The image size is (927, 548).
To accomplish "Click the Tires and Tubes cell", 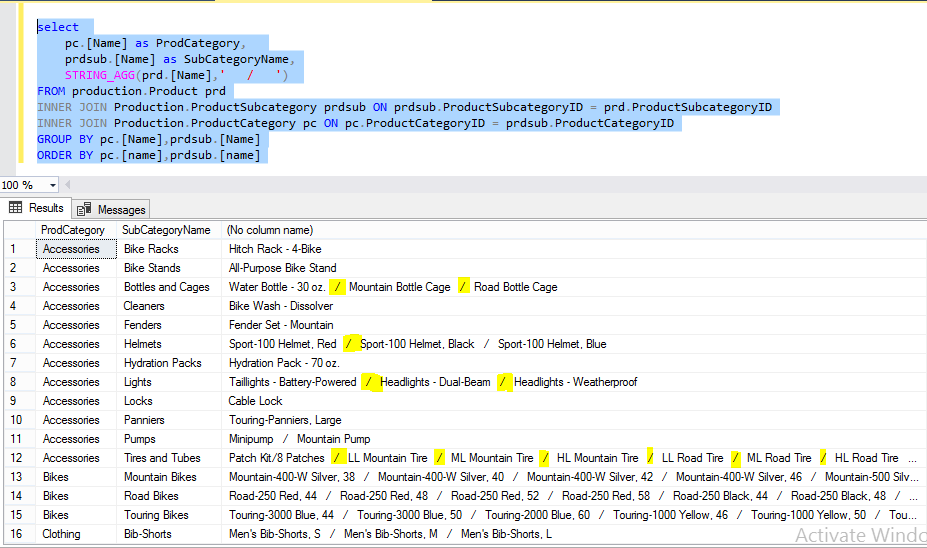I will point(168,458).
